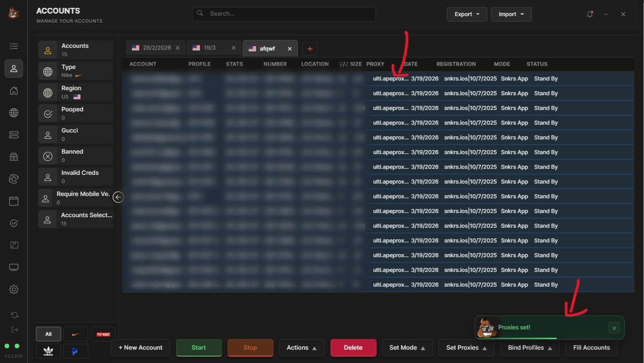Image resolution: width=644 pixels, height=363 pixels.
Task: Expand the Actions menu
Action: click(x=302, y=348)
